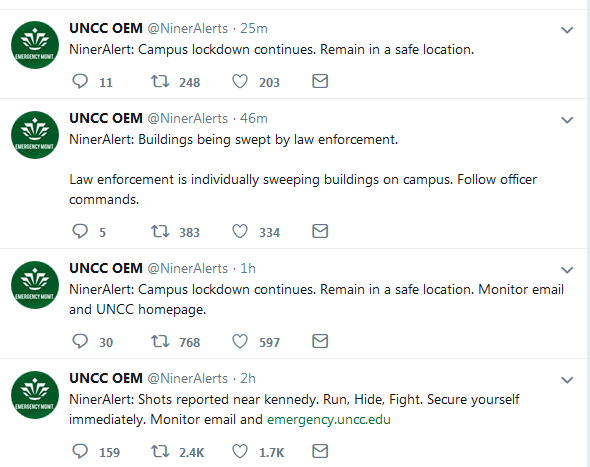Reply to the 25m lockdown continues tweet
Screen dimensions: 590x467
coord(80,81)
